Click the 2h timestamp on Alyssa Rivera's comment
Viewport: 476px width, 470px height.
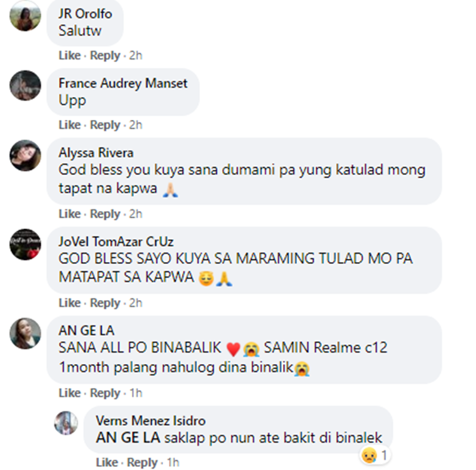tap(136, 214)
